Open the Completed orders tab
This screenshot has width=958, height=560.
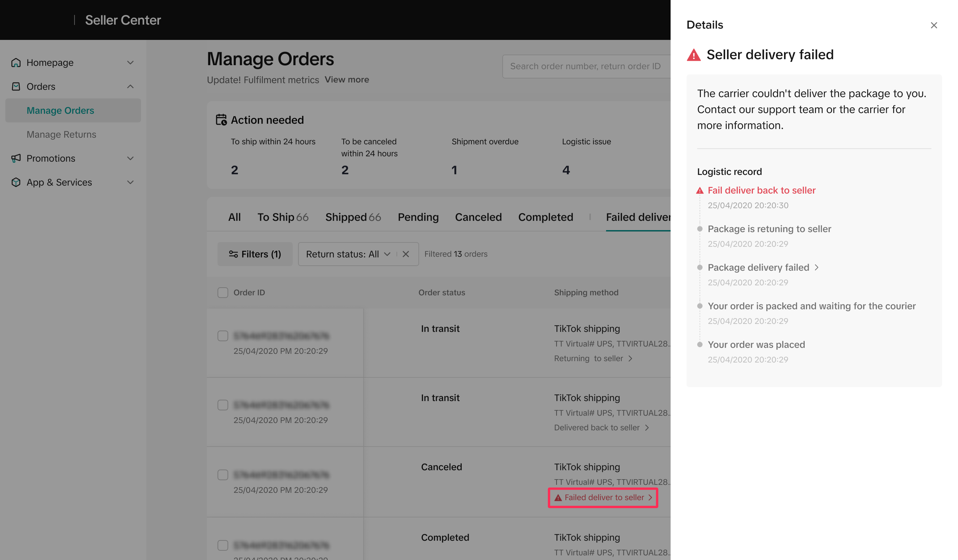(546, 217)
